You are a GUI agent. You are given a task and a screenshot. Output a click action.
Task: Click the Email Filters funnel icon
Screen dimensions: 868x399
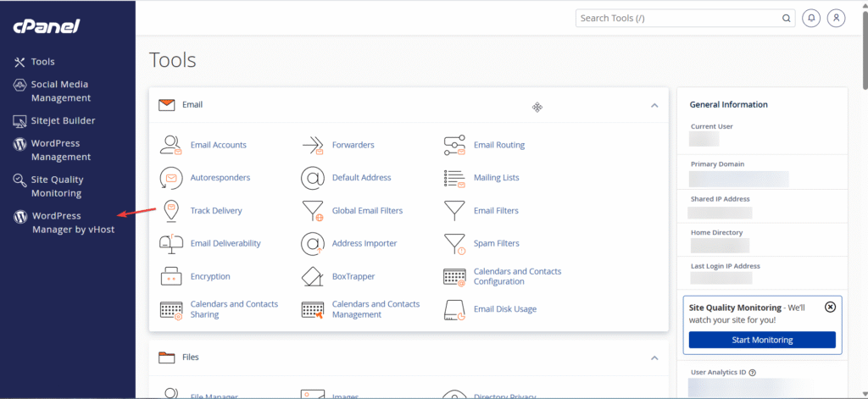point(454,210)
